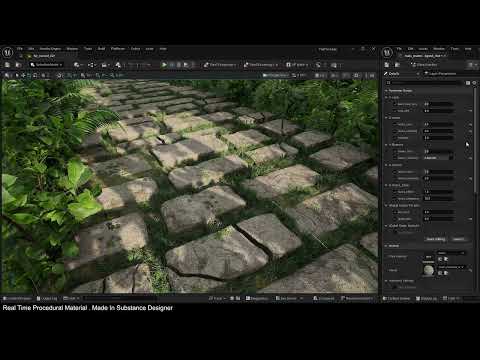Open Content Drawer in the material instance window
This screenshot has width=480, height=360.
tap(396, 298)
